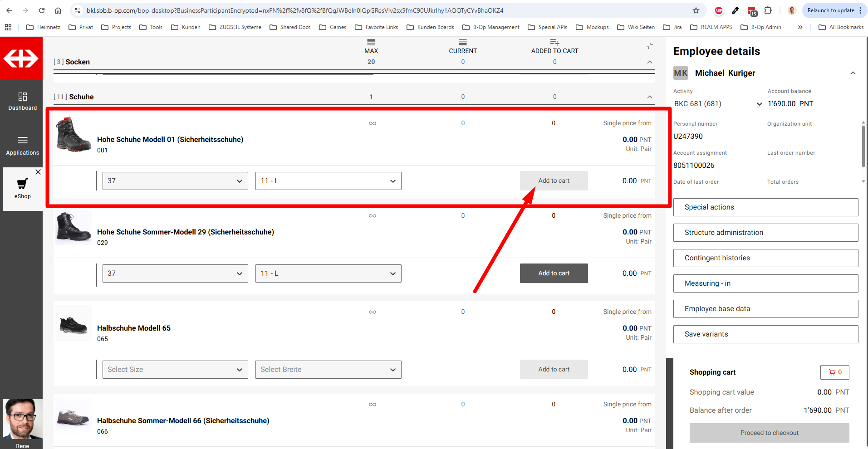This screenshot has width=868, height=449.
Task: Open Select Size dropdown for Halbschuhe Modell 65
Action: point(175,370)
